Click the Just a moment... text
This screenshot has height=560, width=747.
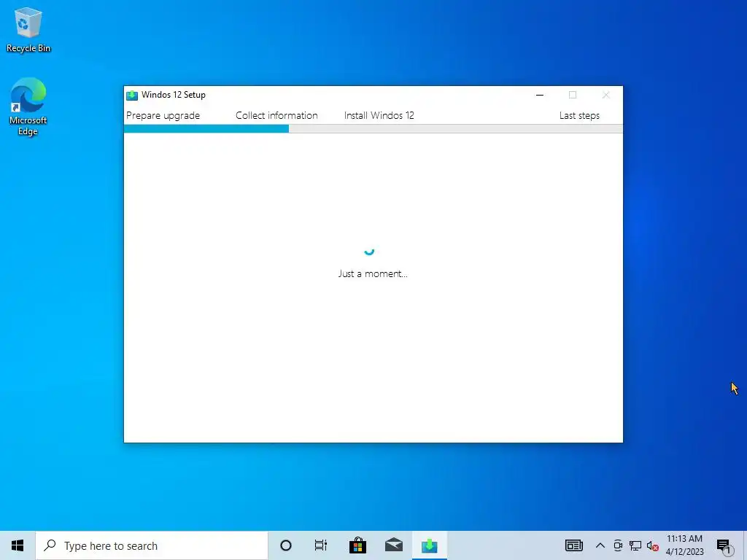tap(373, 274)
